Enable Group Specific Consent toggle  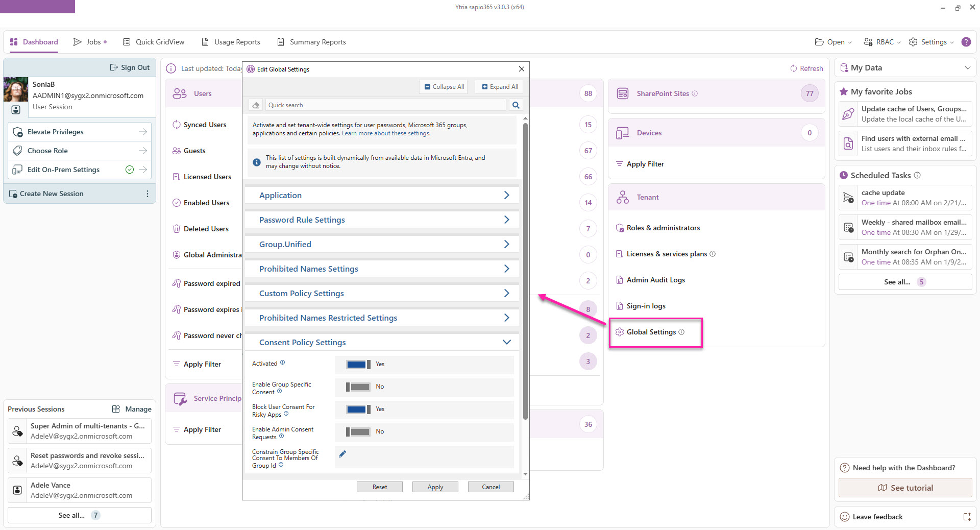(358, 387)
